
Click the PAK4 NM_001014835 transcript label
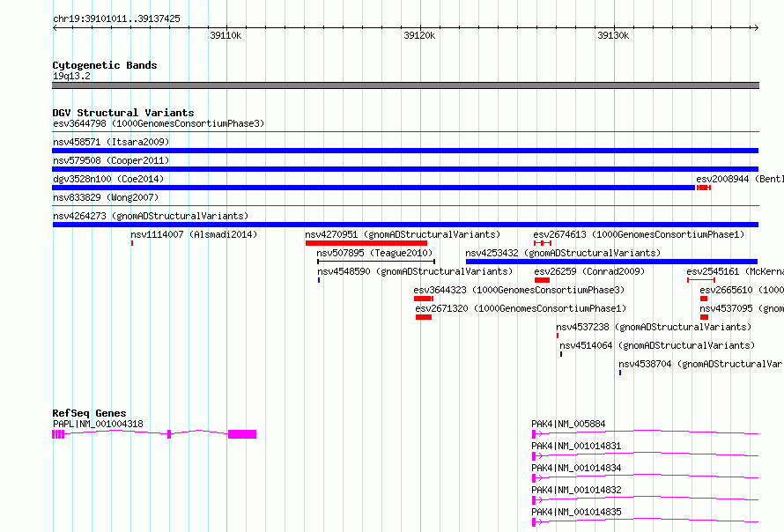[x=576, y=512]
